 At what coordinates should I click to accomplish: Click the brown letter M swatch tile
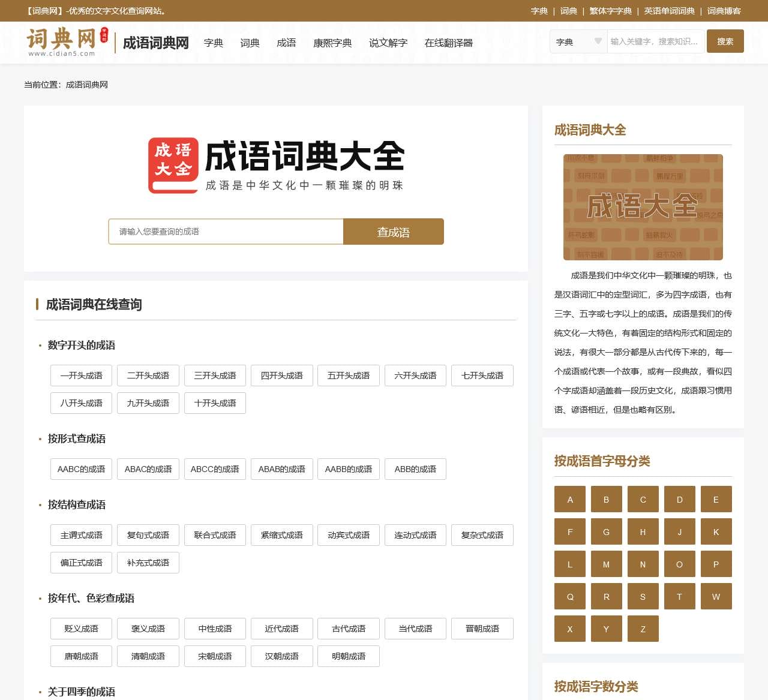click(606, 564)
